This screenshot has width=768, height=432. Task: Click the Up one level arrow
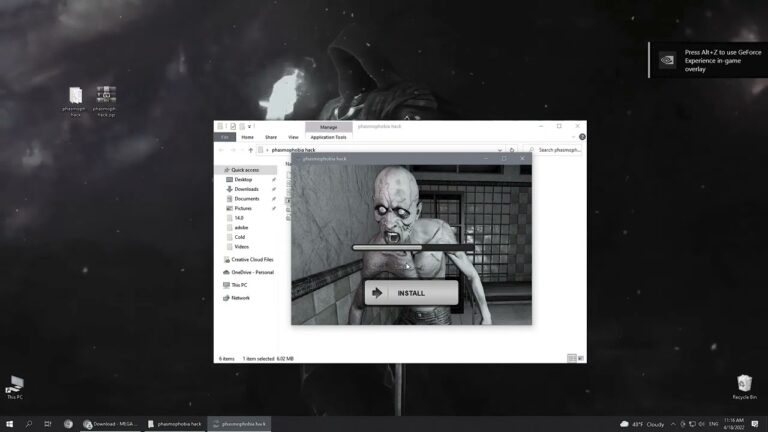click(x=251, y=150)
